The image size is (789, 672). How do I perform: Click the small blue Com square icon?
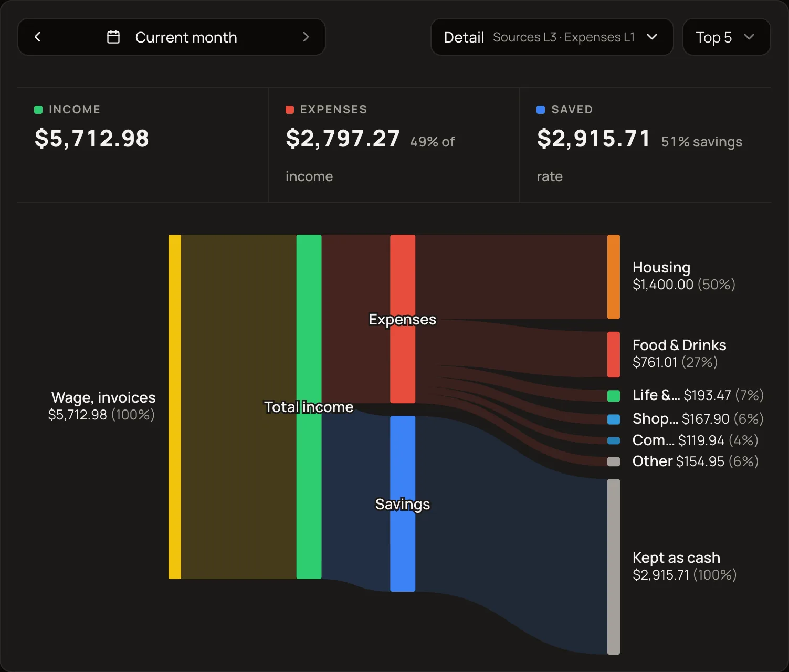pos(614,440)
